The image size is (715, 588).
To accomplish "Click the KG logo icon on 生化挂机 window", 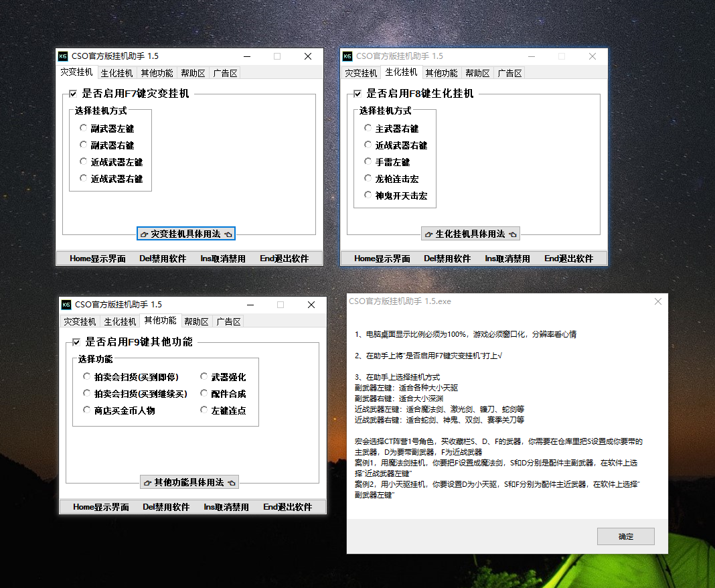I will coord(349,56).
